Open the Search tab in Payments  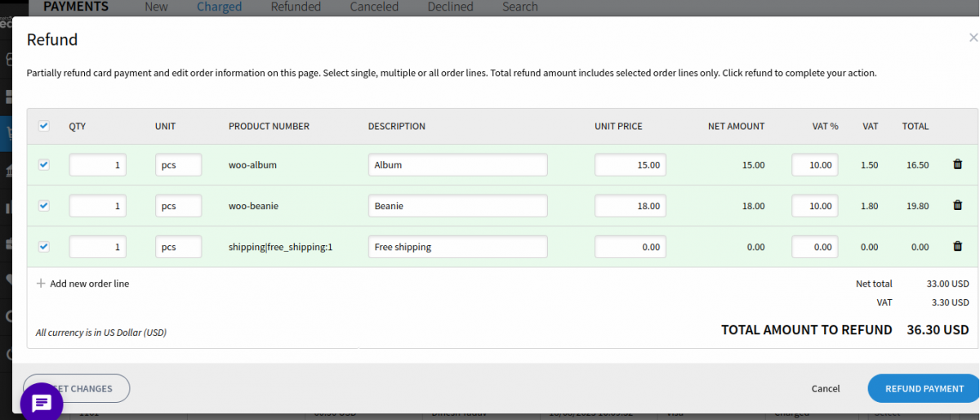[520, 7]
